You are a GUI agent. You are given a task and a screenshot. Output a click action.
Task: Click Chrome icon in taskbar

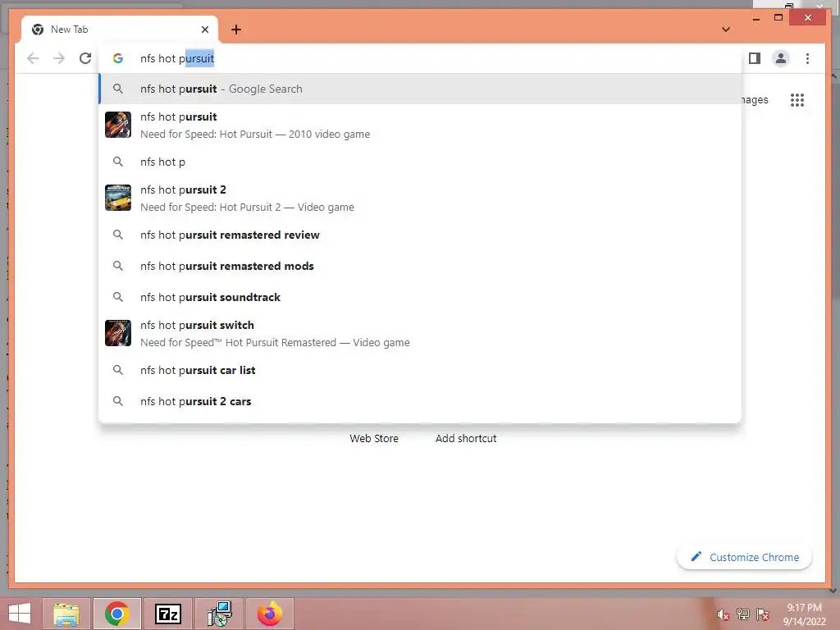tap(116, 614)
